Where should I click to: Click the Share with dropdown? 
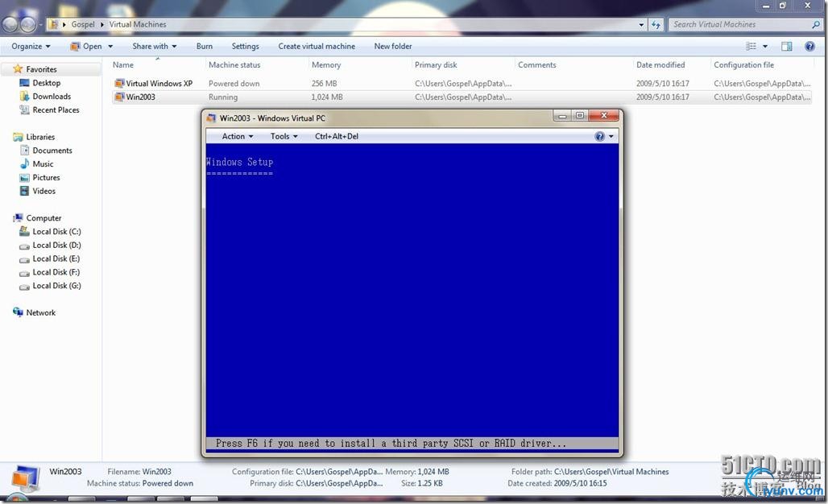[x=154, y=47]
